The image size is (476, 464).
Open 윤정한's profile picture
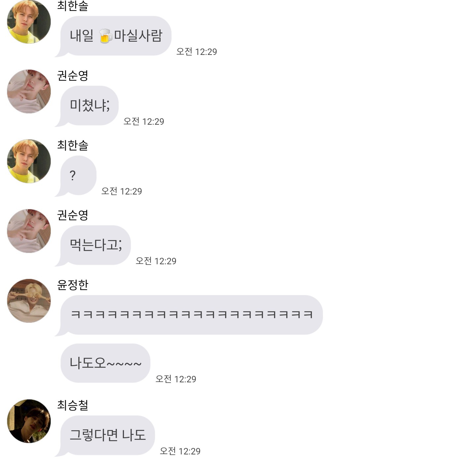(29, 301)
